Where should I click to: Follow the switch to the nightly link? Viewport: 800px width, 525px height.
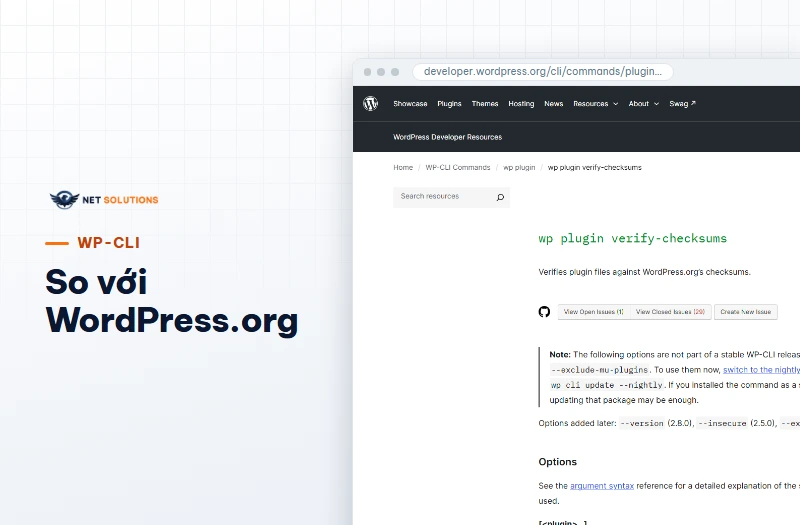(761, 370)
